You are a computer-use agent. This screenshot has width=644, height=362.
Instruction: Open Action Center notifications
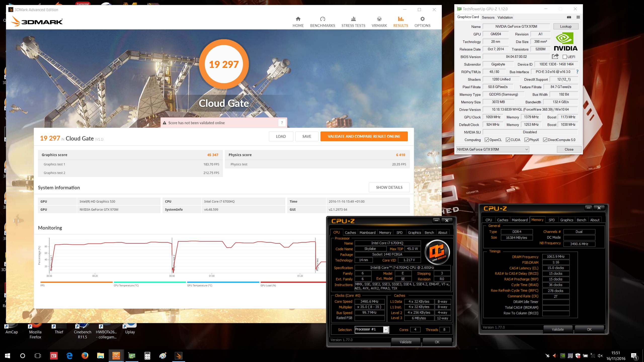tap(634, 356)
